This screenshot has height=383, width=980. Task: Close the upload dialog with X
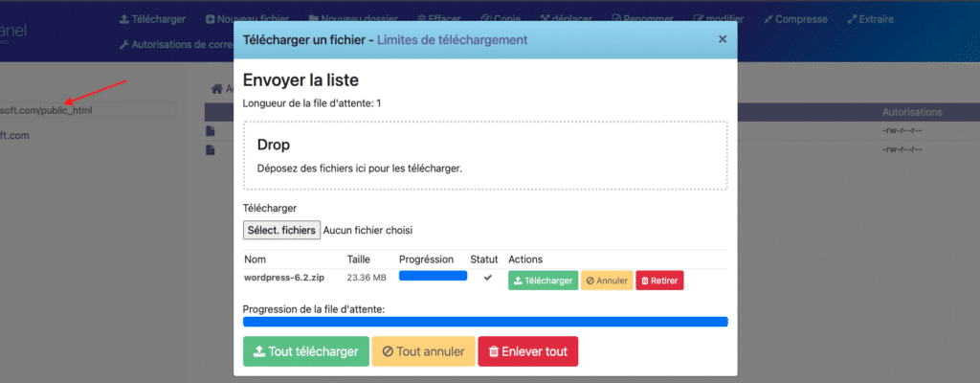723,39
